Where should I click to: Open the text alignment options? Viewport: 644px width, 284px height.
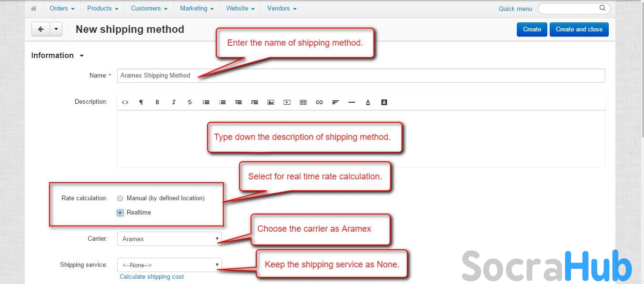[335, 102]
